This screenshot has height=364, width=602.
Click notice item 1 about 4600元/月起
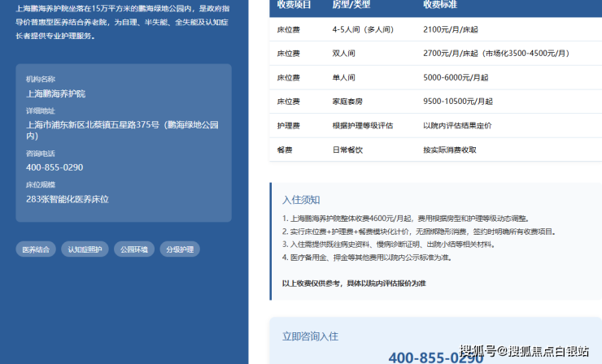coord(406,219)
